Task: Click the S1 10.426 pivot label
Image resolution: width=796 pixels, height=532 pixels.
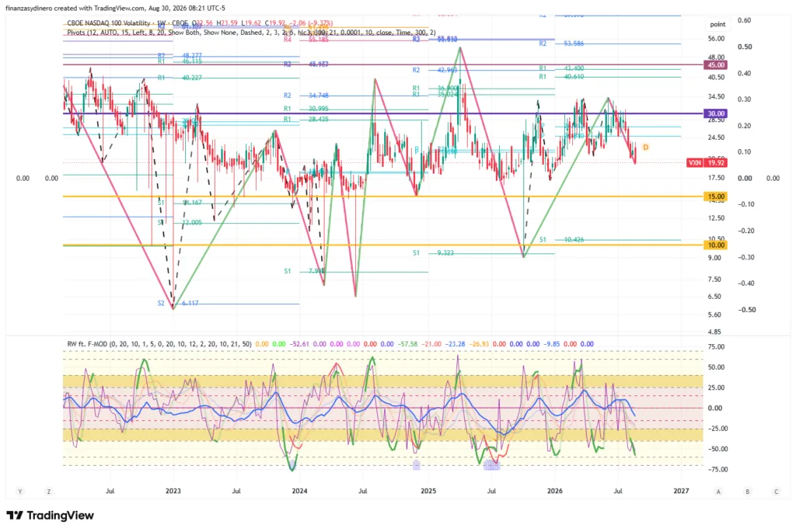Action: click(x=561, y=239)
